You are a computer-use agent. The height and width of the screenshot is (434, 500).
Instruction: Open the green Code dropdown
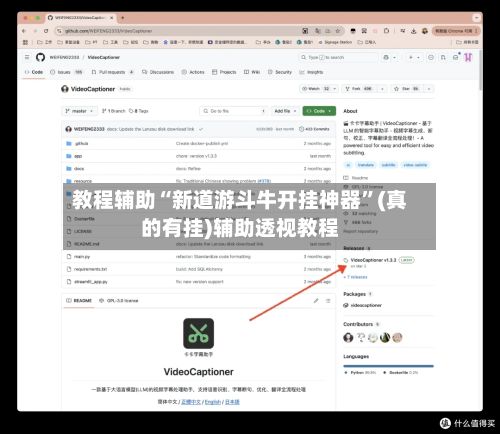pos(319,111)
